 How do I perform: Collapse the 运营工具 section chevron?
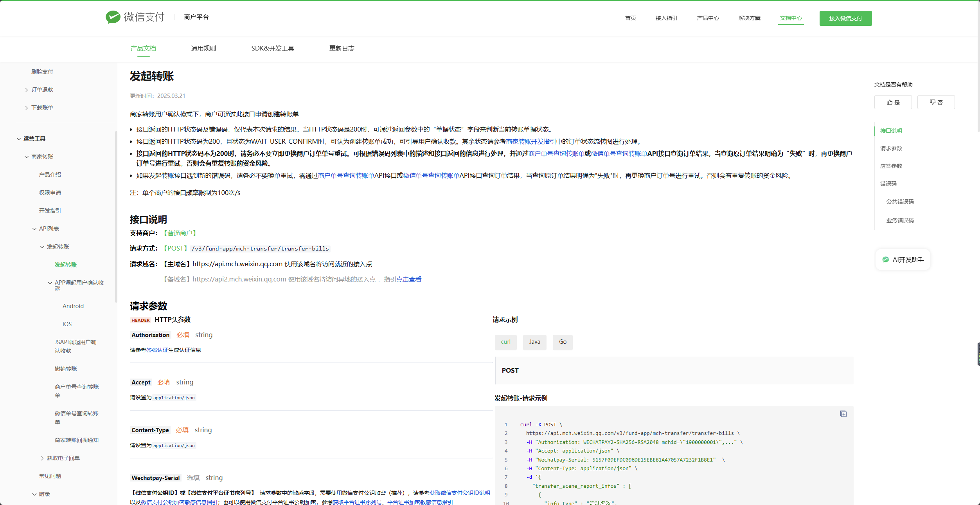19,139
